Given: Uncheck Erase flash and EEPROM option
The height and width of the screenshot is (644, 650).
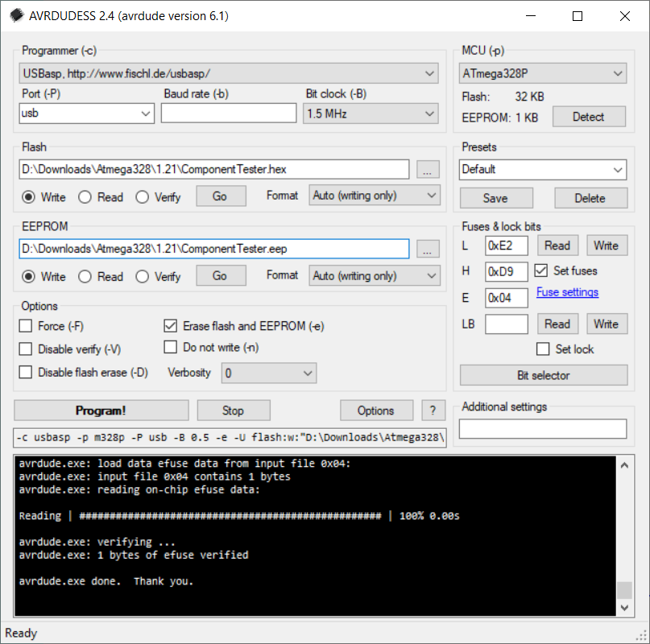Looking at the screenshot, I should coord(171,326).
